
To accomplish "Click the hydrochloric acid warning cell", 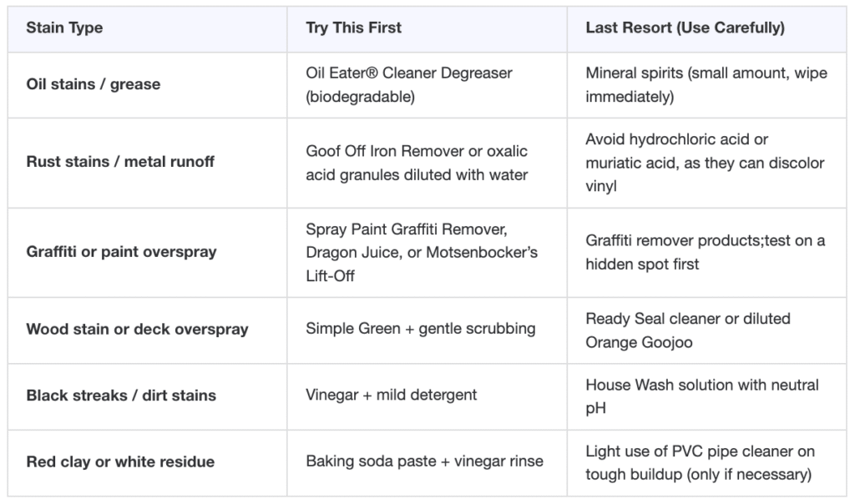I will point(704,162).
